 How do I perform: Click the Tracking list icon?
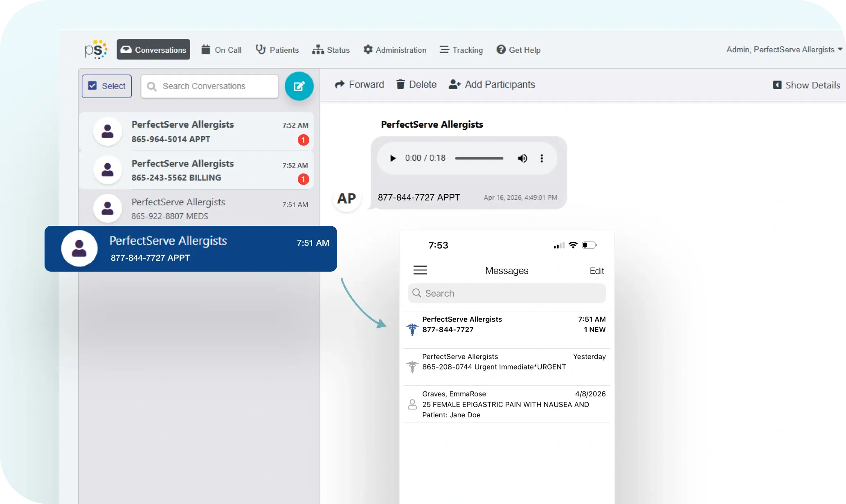click(x=444, y=49)
